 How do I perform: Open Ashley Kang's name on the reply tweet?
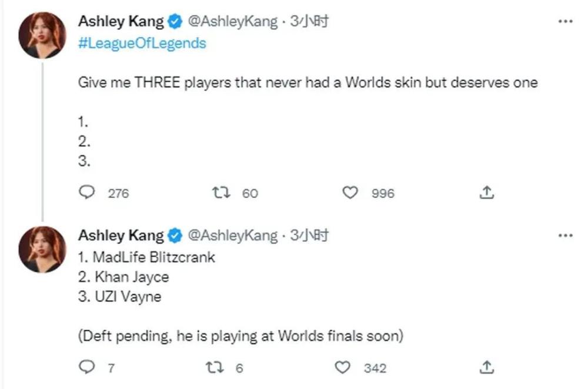[121, 236]
